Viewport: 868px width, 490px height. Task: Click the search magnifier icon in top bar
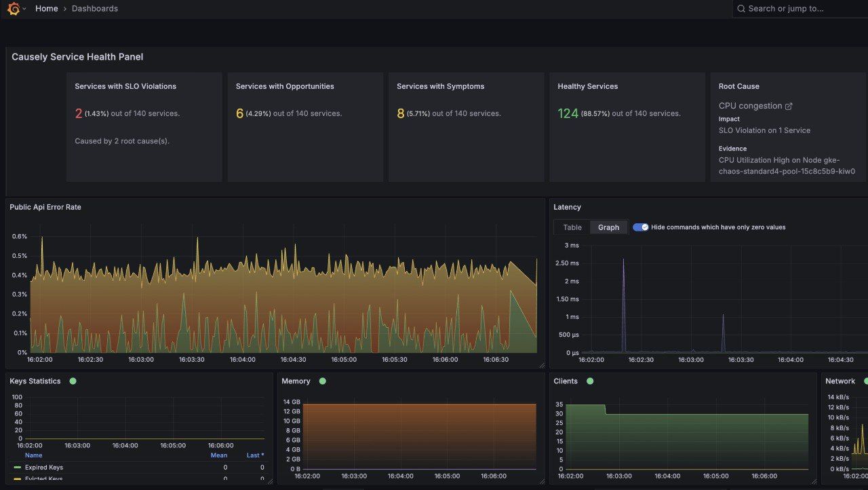click(x=741, y=8)
